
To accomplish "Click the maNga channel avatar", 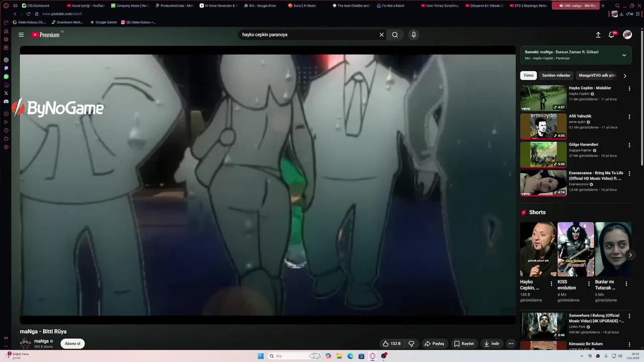I will coord(25,343).
